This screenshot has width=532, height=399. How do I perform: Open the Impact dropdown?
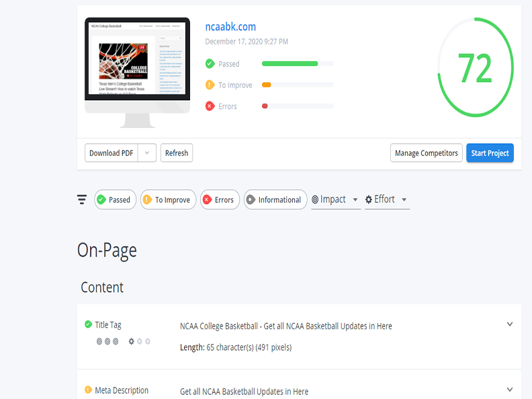coord(336,199)
